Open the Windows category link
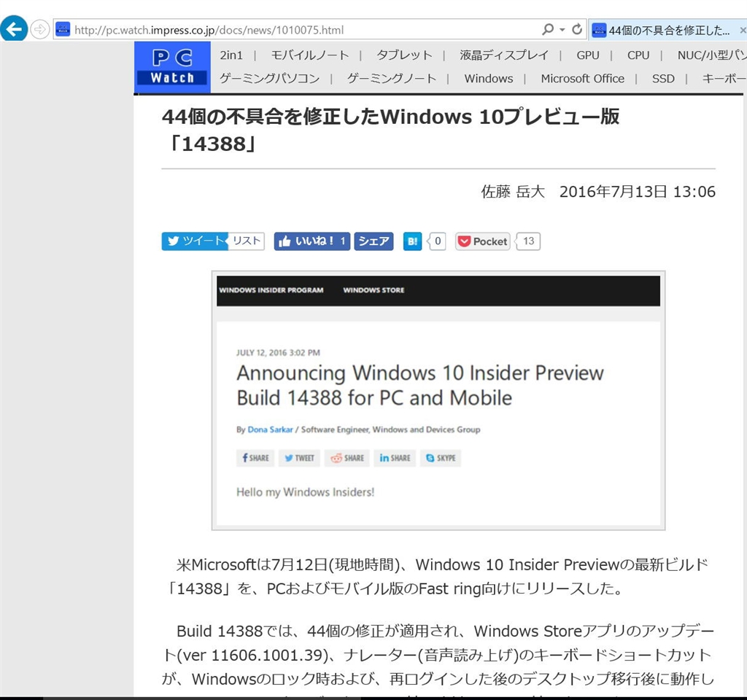 tap(489, 79)
